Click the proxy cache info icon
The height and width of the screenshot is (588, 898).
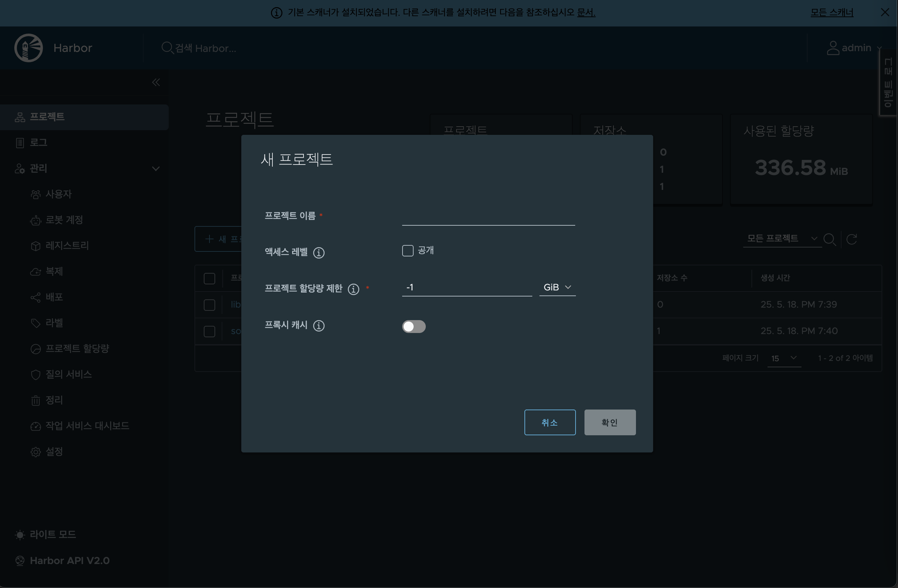click(319, 325)
